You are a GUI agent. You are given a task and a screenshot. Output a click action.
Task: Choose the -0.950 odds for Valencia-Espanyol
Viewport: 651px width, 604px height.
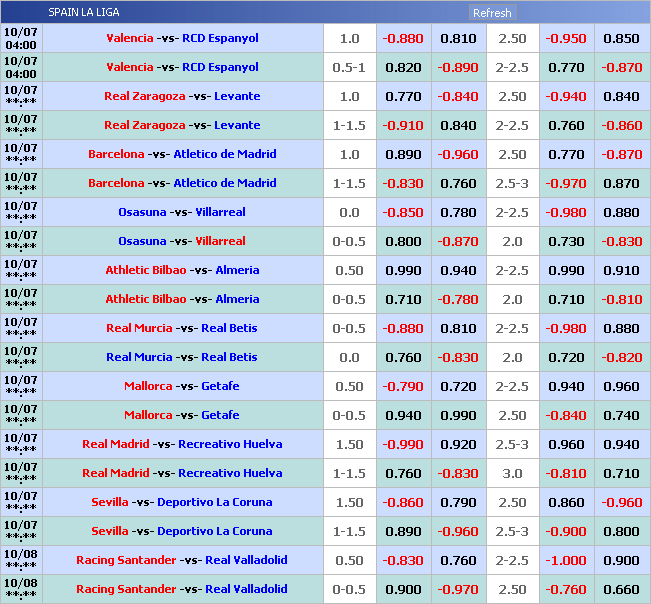[565, 38]
